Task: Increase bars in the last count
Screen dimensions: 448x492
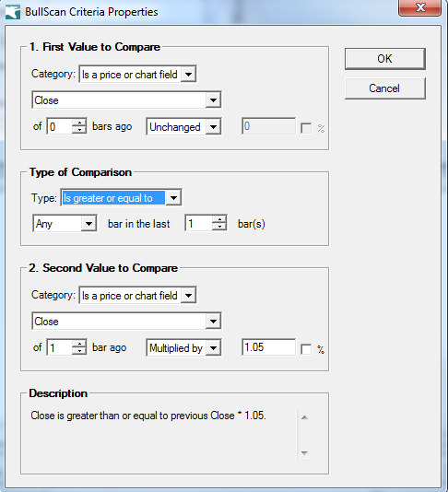Action: [219, 219]
